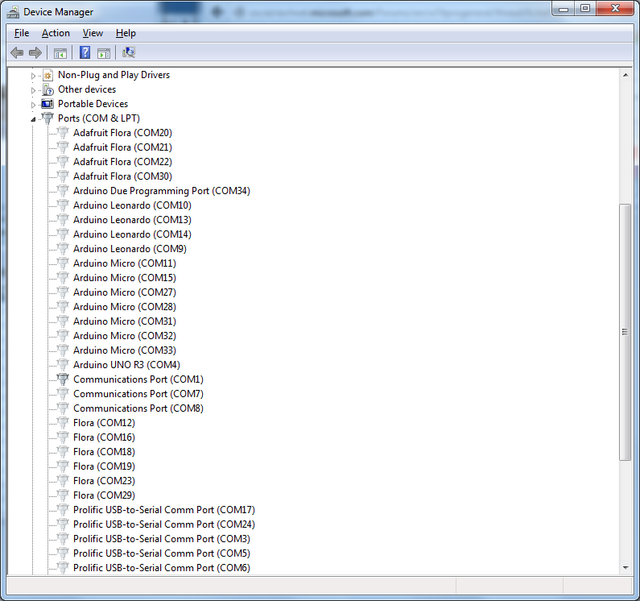Select Adafruit Flora (COM22)
Screen dimensions: 640x601
(x=122, y=162)
